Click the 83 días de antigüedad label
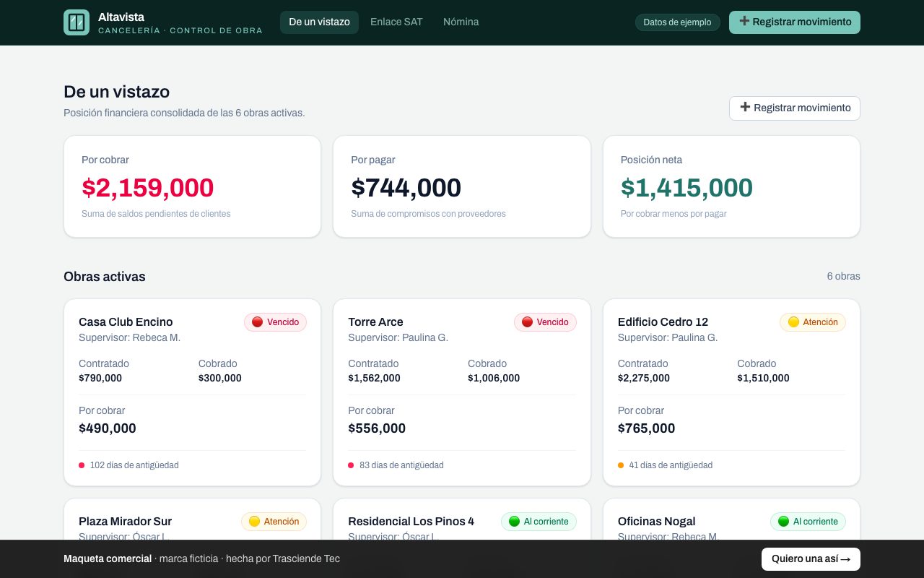 [x=401, y=465]
